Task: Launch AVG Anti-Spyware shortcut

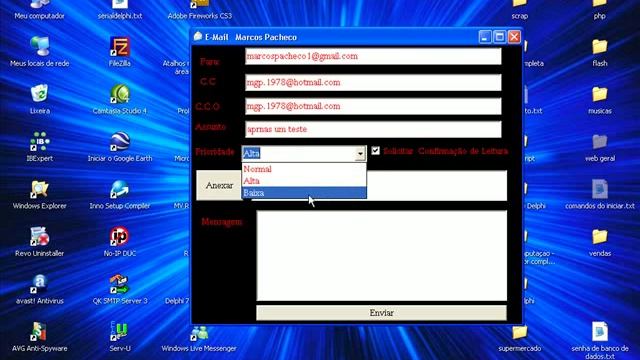Action: tap(39, 337)
